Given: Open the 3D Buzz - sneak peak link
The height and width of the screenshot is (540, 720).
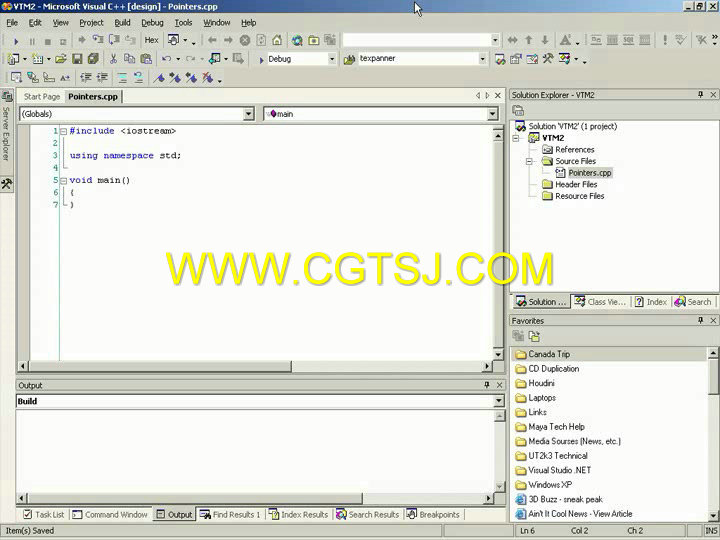Looking at the screenshot, I should tap(565, 499).
